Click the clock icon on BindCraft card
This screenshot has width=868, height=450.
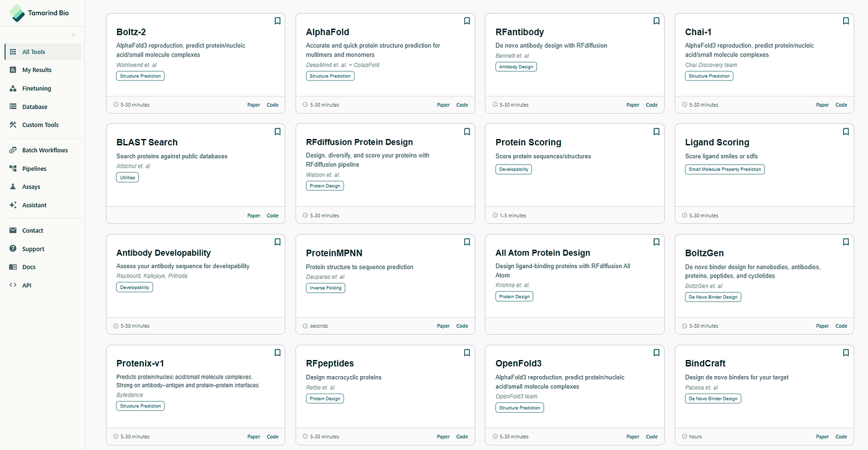pos(684,436)
